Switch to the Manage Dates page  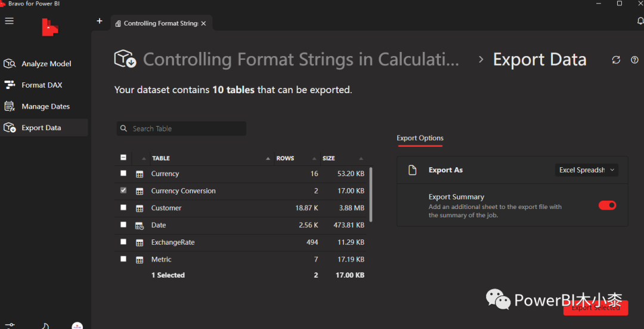coord(45,106)
